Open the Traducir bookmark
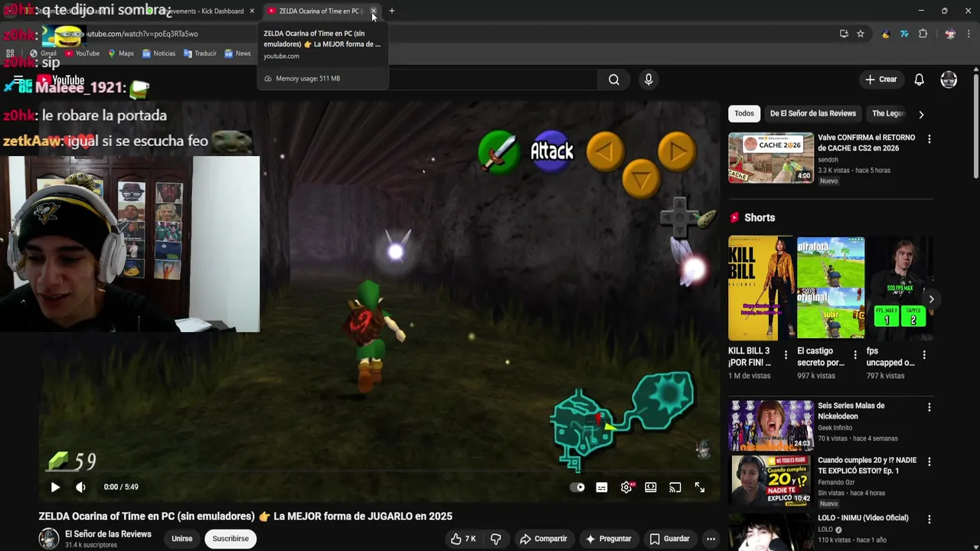This screenshot has width=980, height=551. point(200,54)
